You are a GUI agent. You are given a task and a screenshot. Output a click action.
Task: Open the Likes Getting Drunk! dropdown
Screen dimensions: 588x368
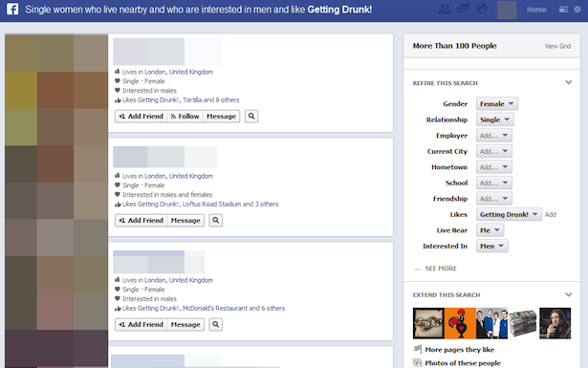pos(509,214)
